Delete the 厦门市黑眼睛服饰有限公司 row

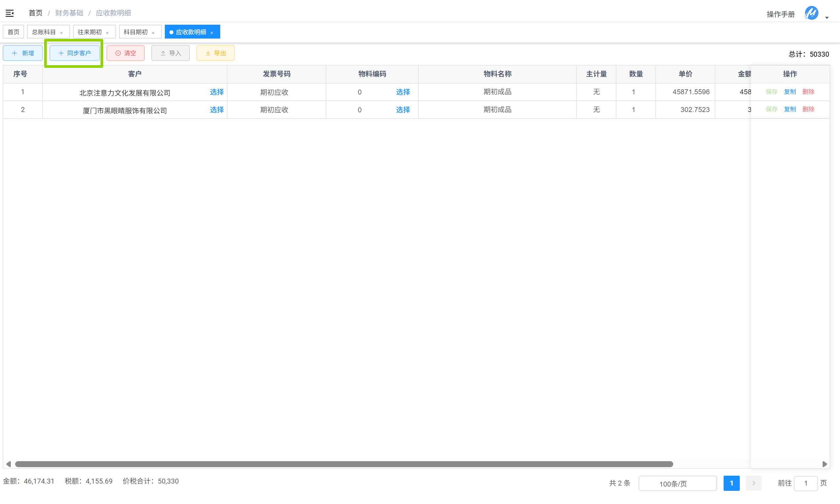pos(808,109)
